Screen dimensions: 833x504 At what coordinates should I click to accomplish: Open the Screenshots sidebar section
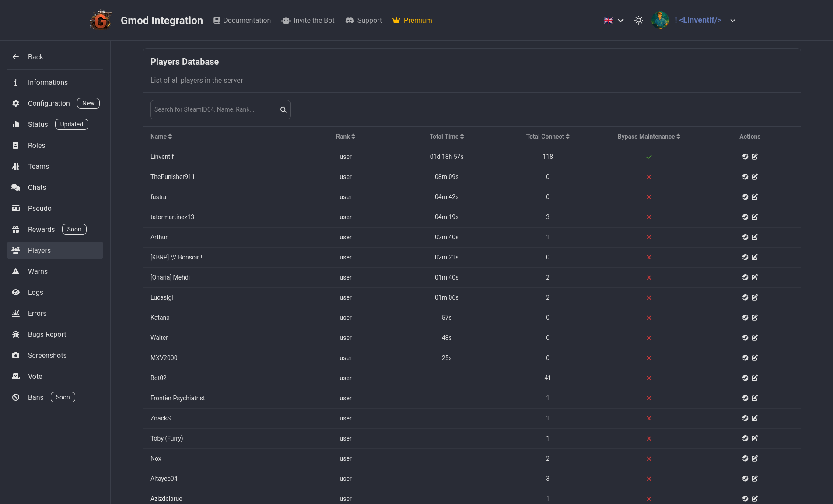47,355
